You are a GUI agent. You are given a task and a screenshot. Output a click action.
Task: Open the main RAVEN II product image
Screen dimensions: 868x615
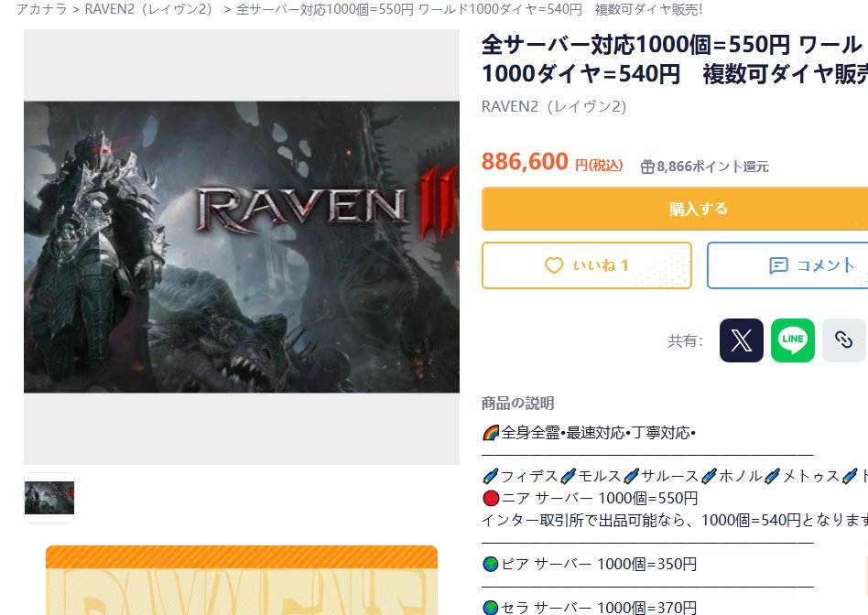click(x=242, y=247)
